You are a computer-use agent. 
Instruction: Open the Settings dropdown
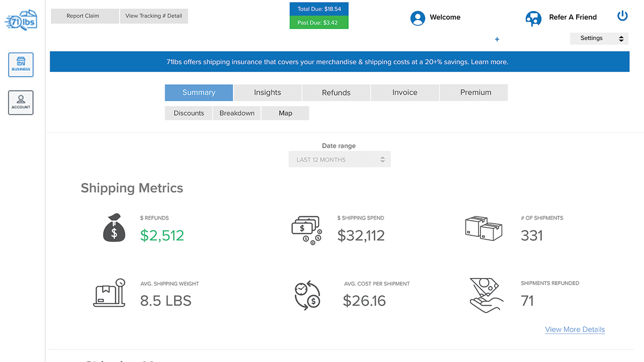(x=599, y=38)
